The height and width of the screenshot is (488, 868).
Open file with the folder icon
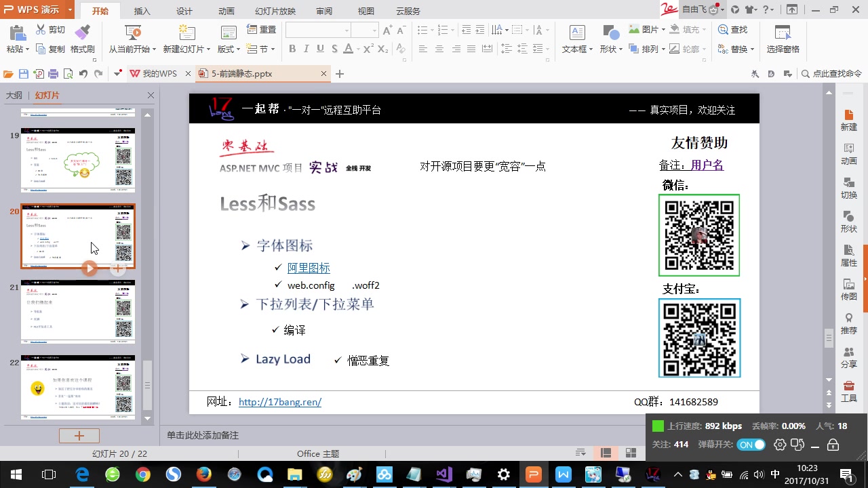[8, 74]
